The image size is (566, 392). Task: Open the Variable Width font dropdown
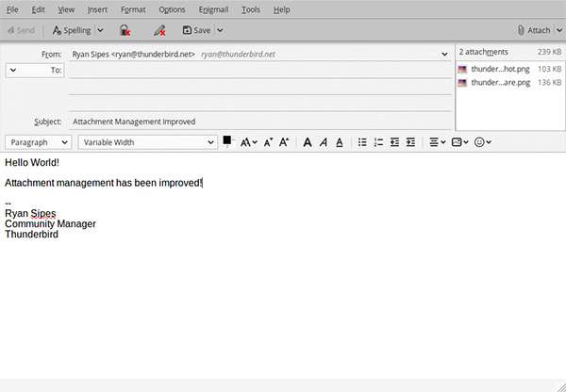tap(148, 142)
